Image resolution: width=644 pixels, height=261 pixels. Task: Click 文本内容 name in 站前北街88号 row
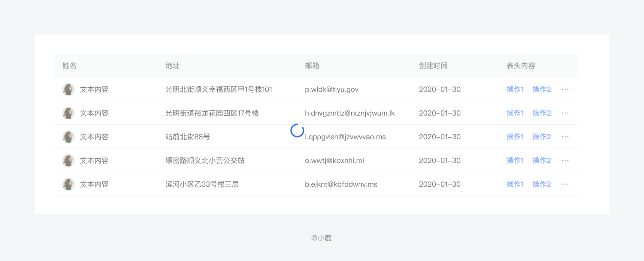pos(94,137)
